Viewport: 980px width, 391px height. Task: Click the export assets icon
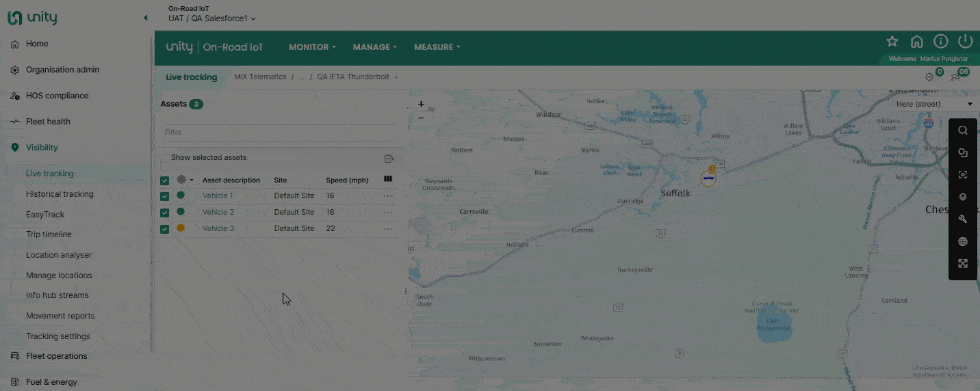pos(389,159)
